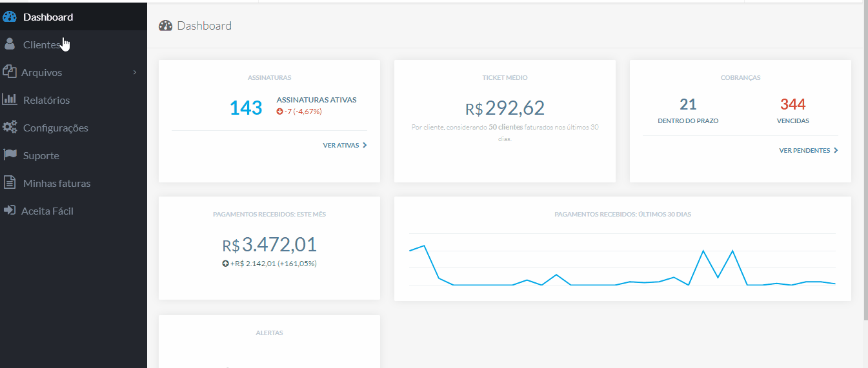The width and height of the screenshot is (868, 368).
Task: Click the 143 active subscriptions number
Action: [246, 108]
